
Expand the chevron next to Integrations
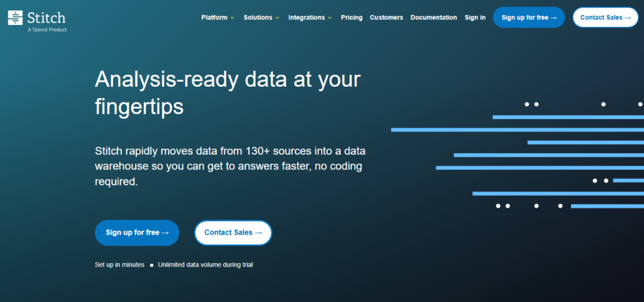click(330, 18)
